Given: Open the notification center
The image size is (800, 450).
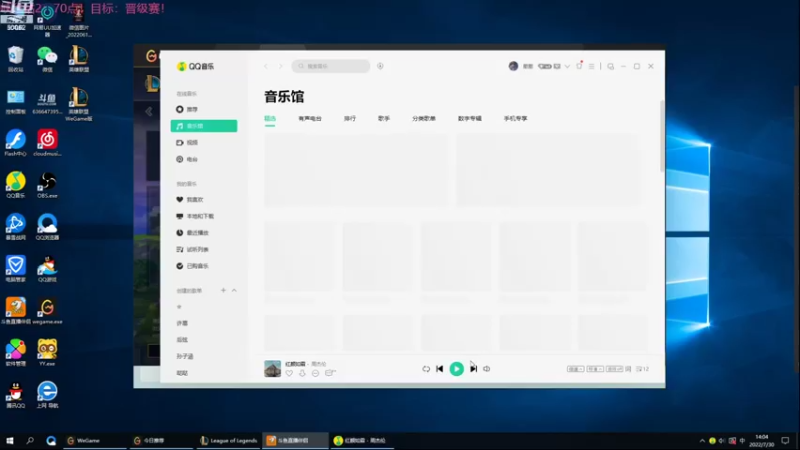Looking at the screenshot, I should (x=785, y=441).
